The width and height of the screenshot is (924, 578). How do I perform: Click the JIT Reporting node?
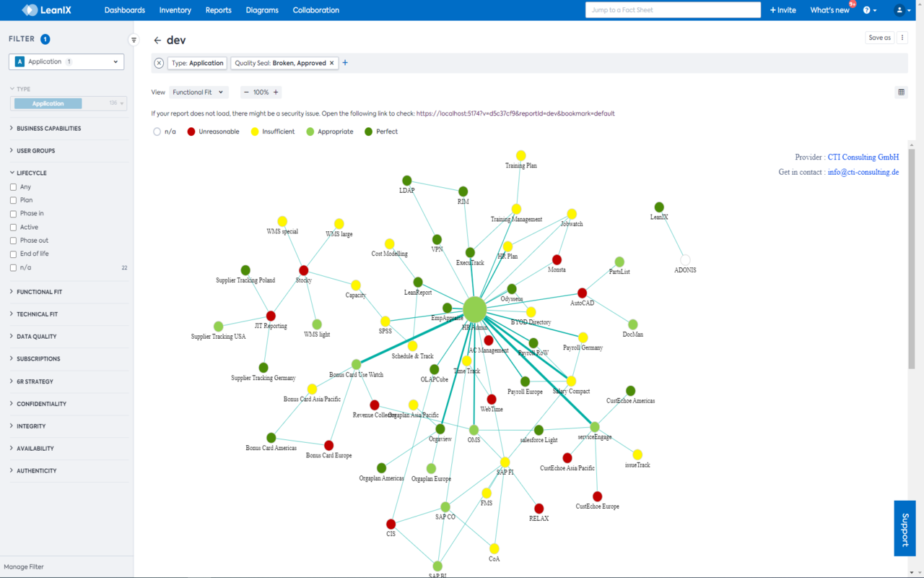271,316
